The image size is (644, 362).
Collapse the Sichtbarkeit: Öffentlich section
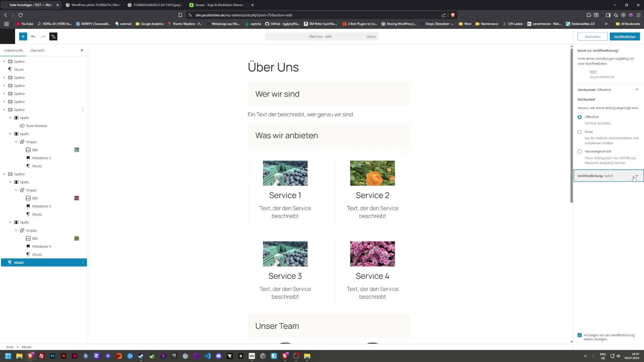pyautogui.click(x=637, y=89)
